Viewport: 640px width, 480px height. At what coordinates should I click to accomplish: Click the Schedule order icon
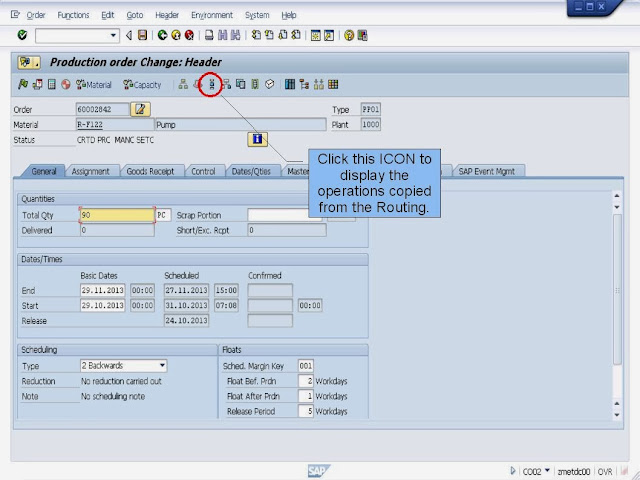[x=38, y=84]
